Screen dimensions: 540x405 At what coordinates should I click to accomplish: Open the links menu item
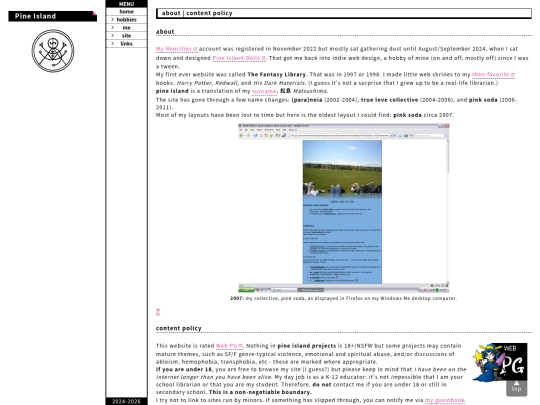[126, 43]
